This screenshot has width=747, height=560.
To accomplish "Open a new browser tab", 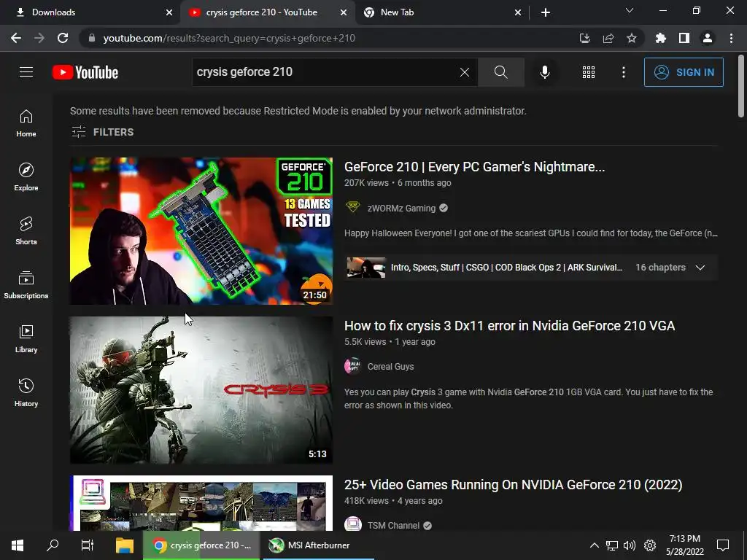I will click(x=546, y=12).
